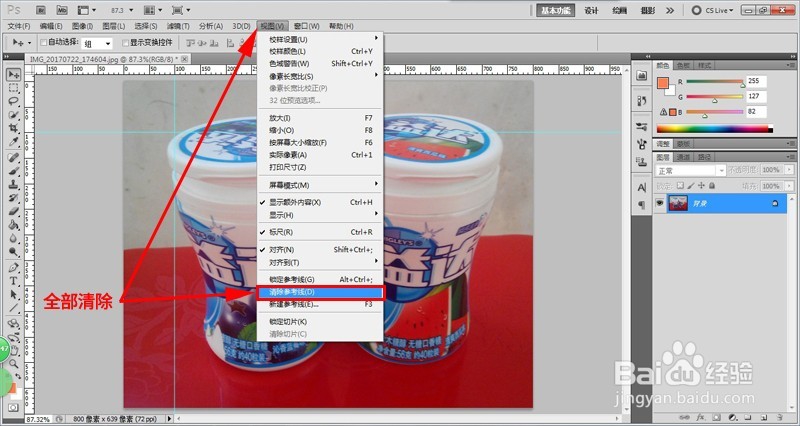Choose Lock Guides (锁定参考线) menu item

tap(320, 280)
